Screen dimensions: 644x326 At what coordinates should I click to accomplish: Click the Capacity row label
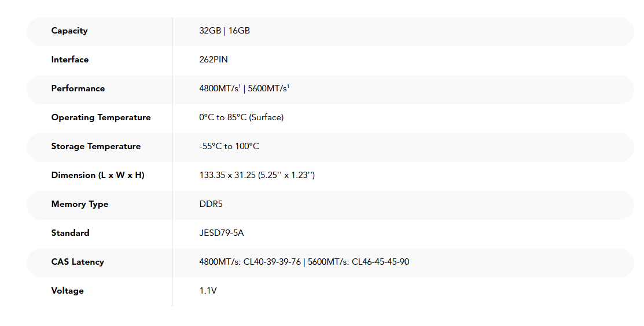[69, 31]
